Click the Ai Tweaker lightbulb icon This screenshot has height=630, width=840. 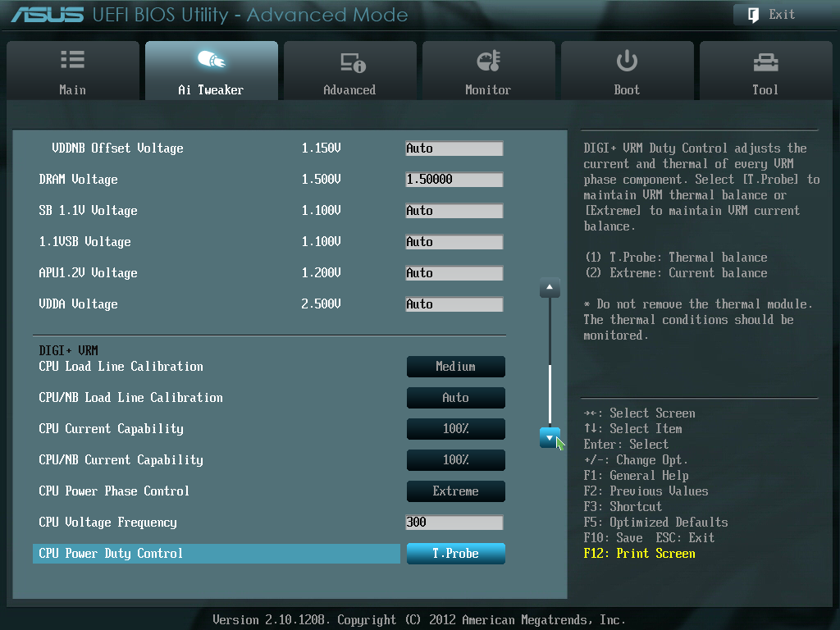[211, 61]
